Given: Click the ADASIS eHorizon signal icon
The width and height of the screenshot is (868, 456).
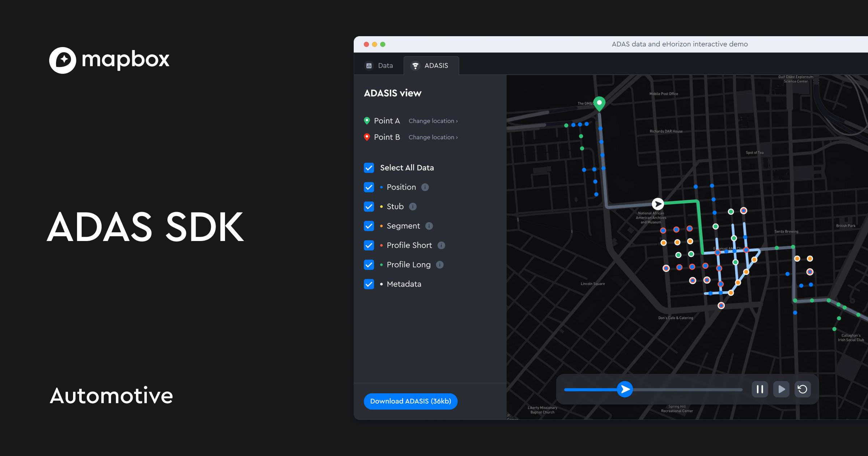Looking at the screenshot, I should point(415,65).
